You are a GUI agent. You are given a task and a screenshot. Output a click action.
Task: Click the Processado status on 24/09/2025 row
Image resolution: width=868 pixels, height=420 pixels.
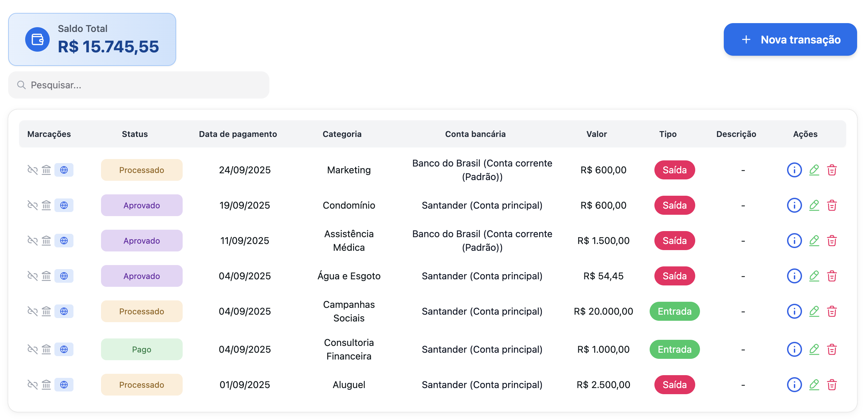(141, 170)
